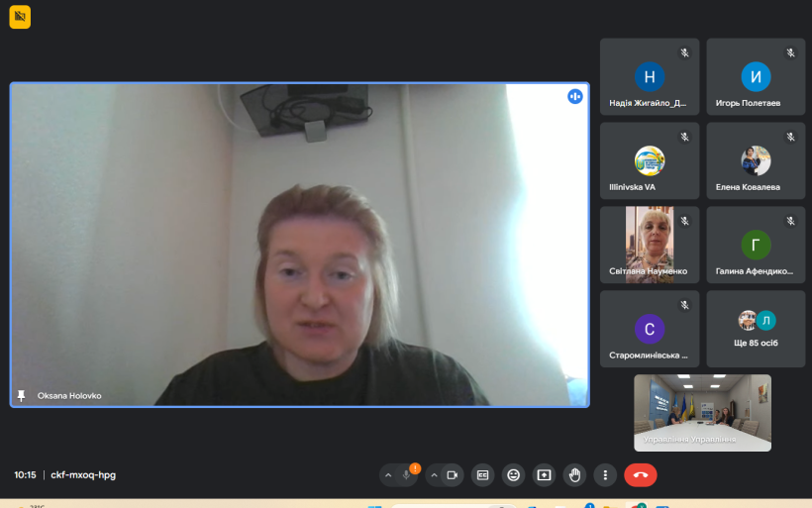Click the muted mic icon on Надія Жигайло tile
The height and width of the screenshot is (508, 812).
pyautogui.click(x=684, y=52)
